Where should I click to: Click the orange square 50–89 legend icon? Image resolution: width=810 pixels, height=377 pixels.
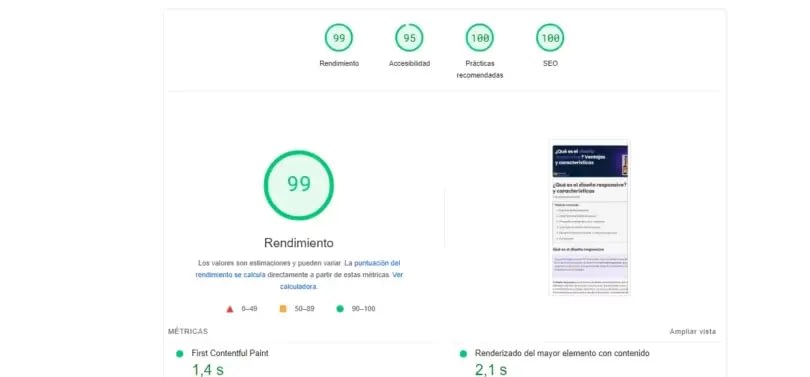[283, 309]
